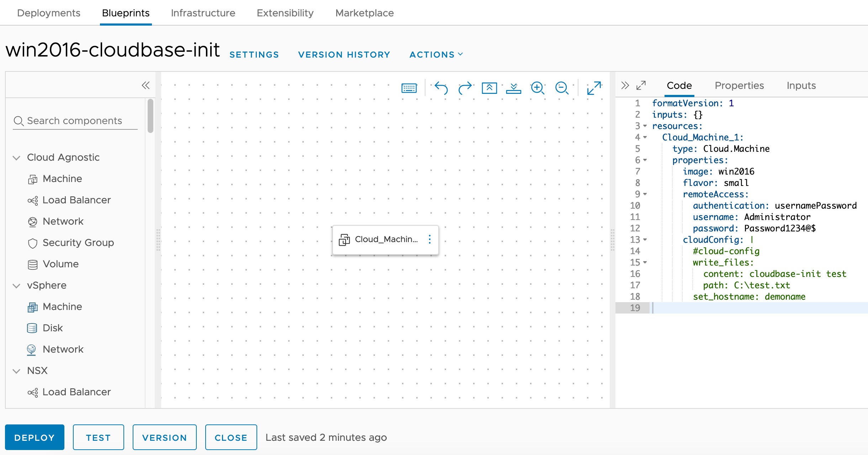Viewport: 868px width, 455px height.
Task: Open the Infrastructure tab
Action: (203, 13)
